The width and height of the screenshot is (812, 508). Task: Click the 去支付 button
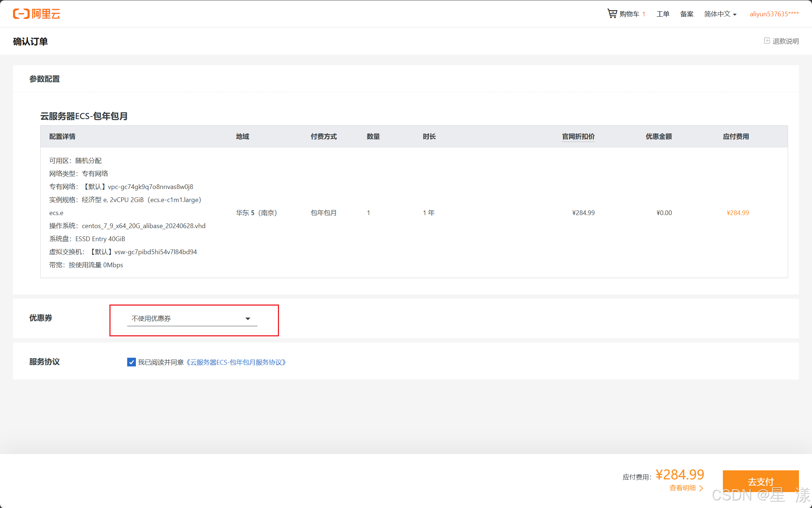pos(761,481)
